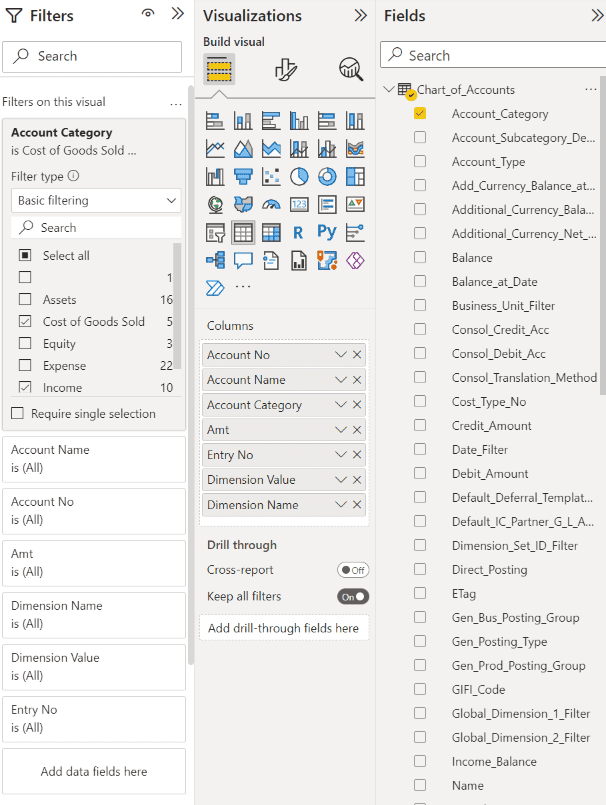Select the Slicer visual
The width and height of the screenshot is (606, 805).
[x=215, y=233]
